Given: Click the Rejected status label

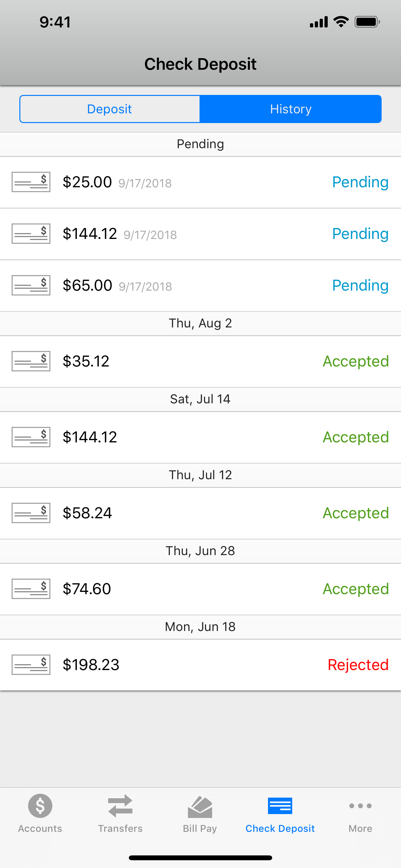Looking at the screenshot, I should pyautogui.click(x=358, y=665).
